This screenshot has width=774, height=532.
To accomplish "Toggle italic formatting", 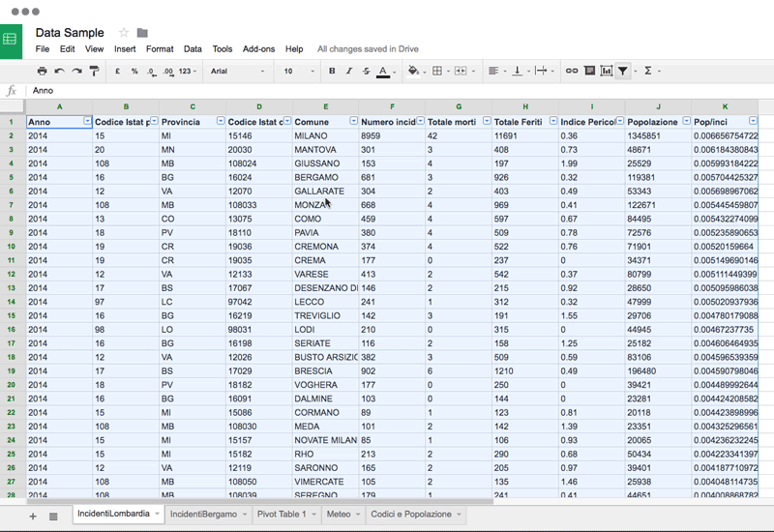I will coord(349,71).
